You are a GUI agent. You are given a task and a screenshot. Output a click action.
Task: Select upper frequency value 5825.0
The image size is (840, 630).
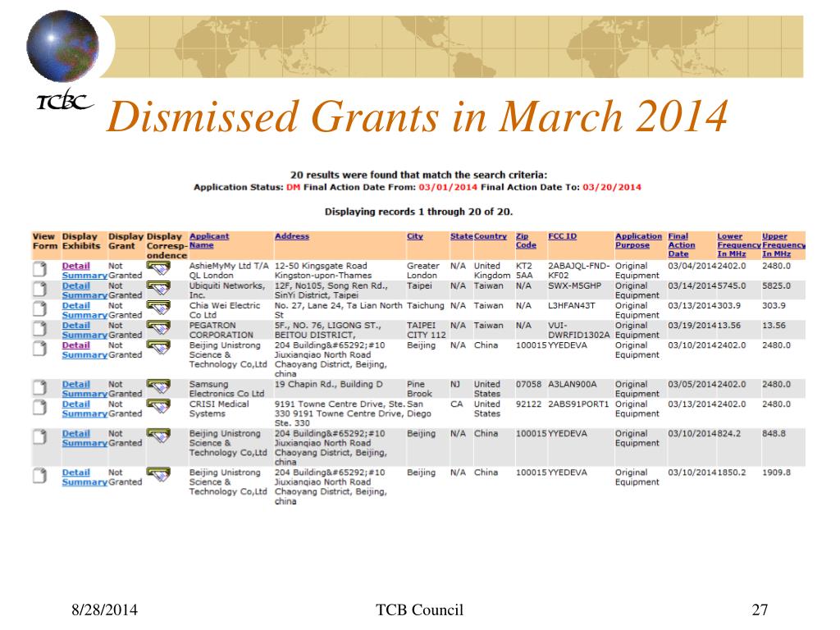click(776, 285)
